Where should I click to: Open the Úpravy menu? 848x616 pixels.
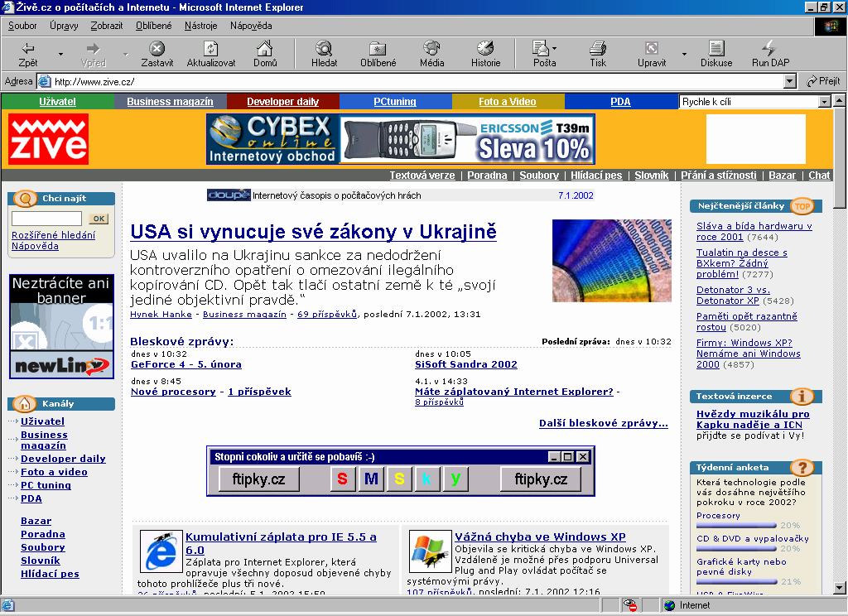[x=64, y=26]
